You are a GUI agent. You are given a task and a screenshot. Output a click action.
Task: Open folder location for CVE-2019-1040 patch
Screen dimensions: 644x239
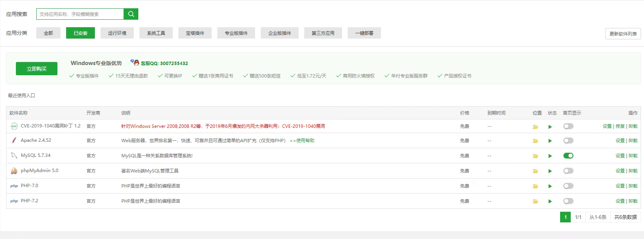(535, 127)
